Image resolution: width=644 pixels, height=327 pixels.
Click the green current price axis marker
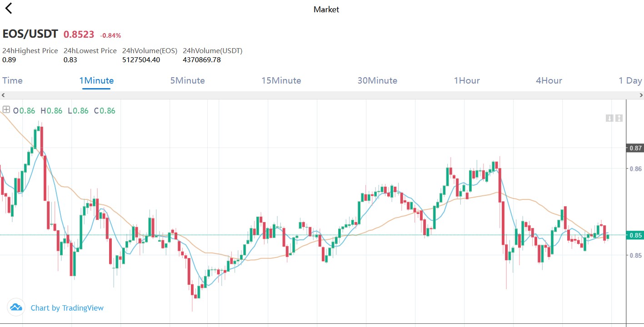point(635,235)
